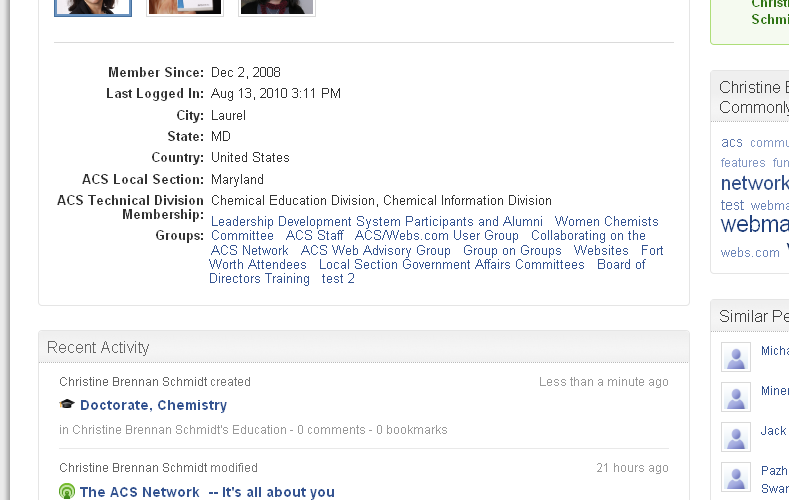Open Local Section Government Affairs Committees group
This screenshot has height=500, width=789.
[452, 265]
